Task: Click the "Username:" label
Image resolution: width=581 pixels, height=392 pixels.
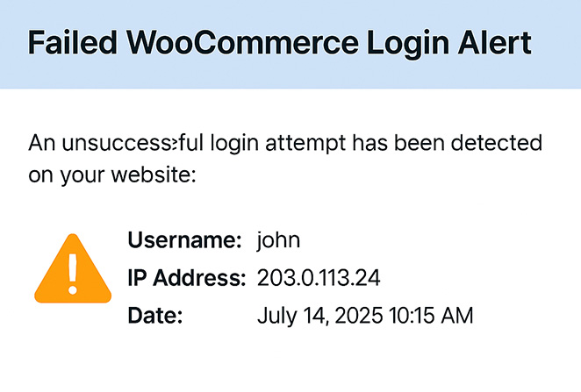Action: [184, 240]
